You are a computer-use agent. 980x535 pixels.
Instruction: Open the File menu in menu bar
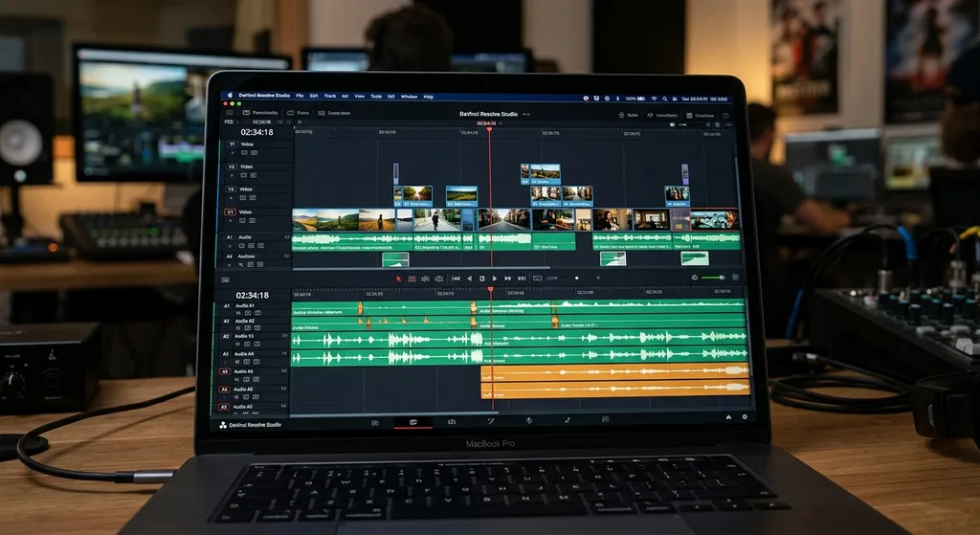click(x=300, y=96)
